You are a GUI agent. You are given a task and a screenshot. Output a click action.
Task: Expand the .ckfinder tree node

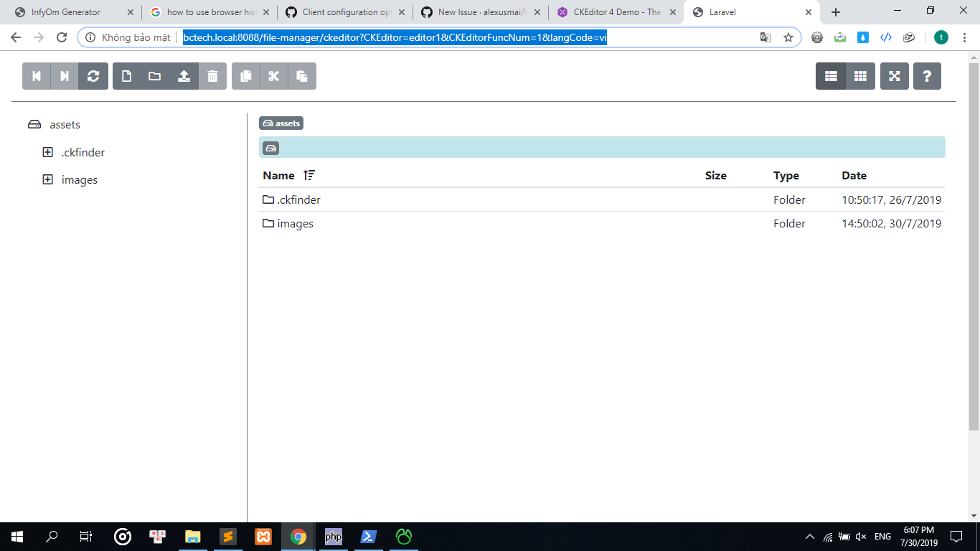pos(47,152)
